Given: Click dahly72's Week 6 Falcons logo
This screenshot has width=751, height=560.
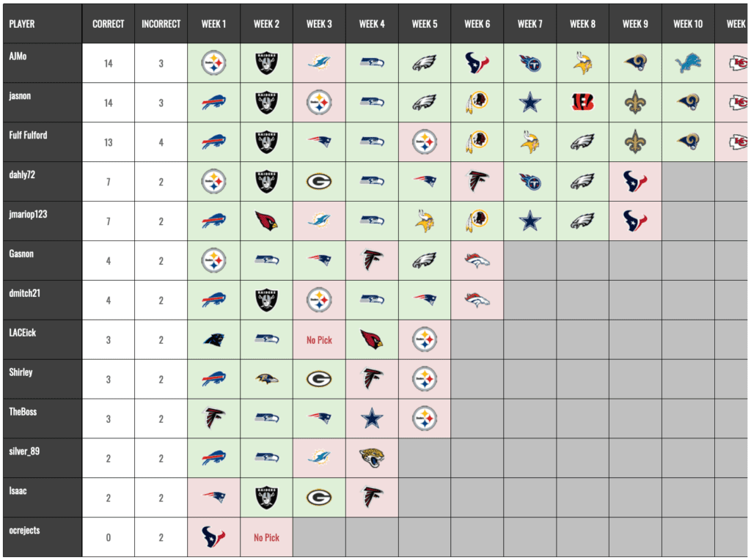Looking at the screenshot, I should [477, 181].
